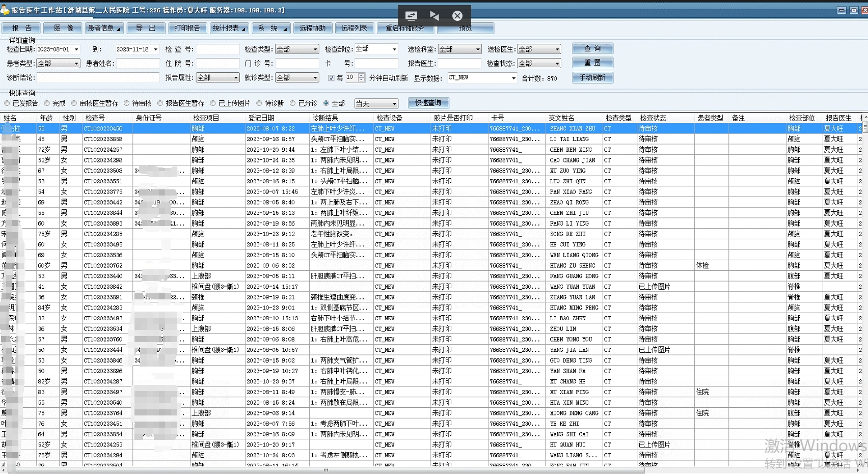
Task: Click the 远程列表 toolbar button
Action: pyautogui.click(x=355, y=29)
